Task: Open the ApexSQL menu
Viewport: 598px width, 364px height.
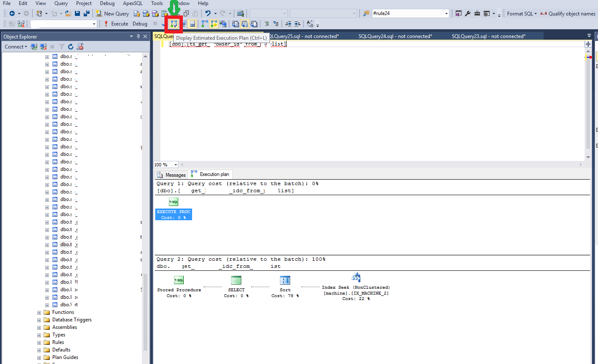Action: tap(133, 3)
